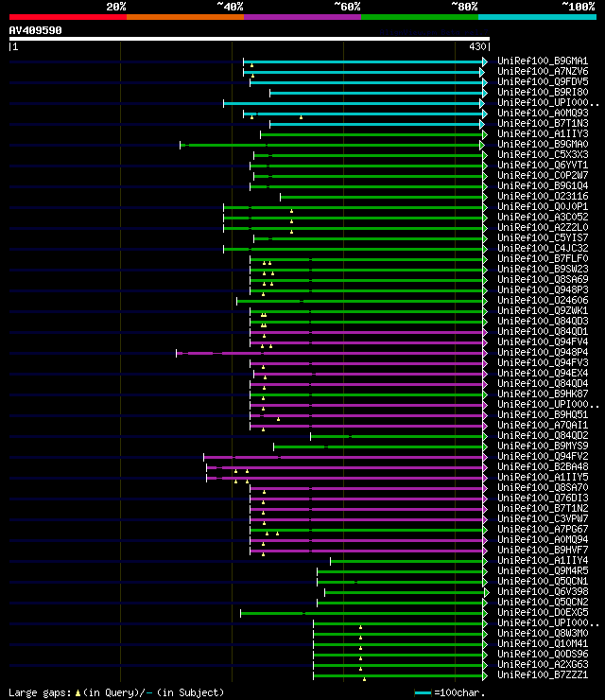The height and width of the screenshot is (700, 605).
Task: Click the UniRef100_Q948P3 label
Action: (543, 290)
